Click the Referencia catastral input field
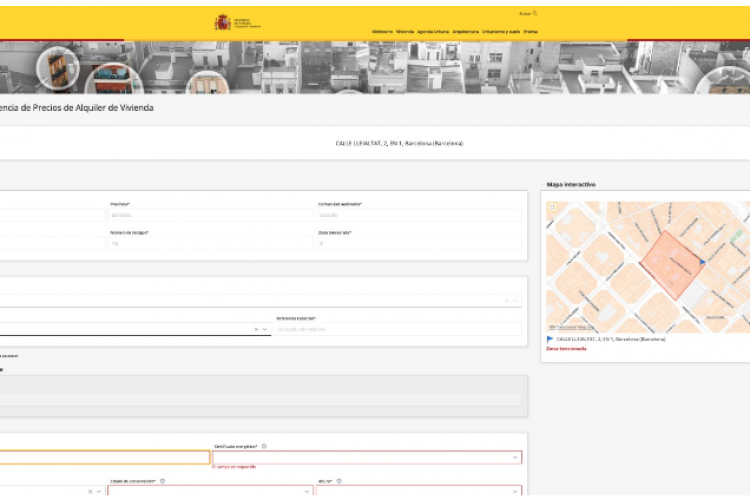This screenshot has width=750, height=500. [x=397, y=329]
